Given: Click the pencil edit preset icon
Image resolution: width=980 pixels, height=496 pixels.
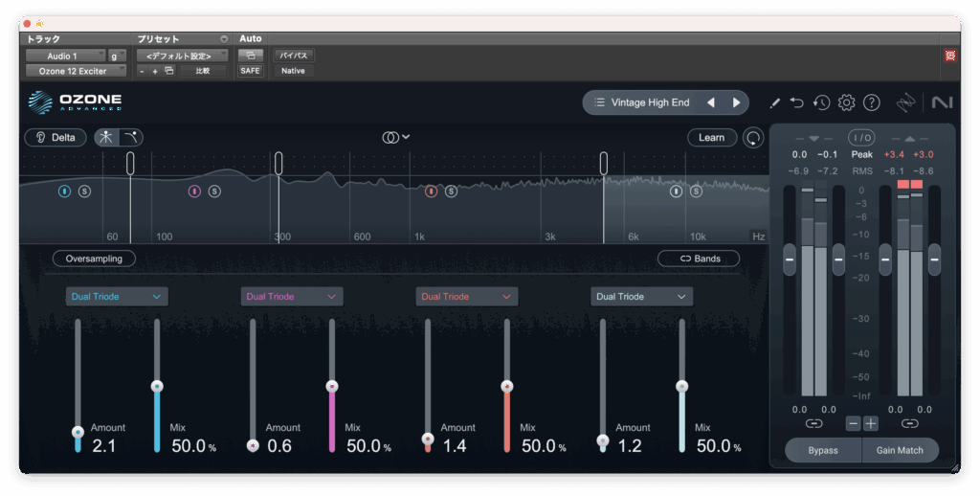Looking at the screenshot, I should click(774, 102).
